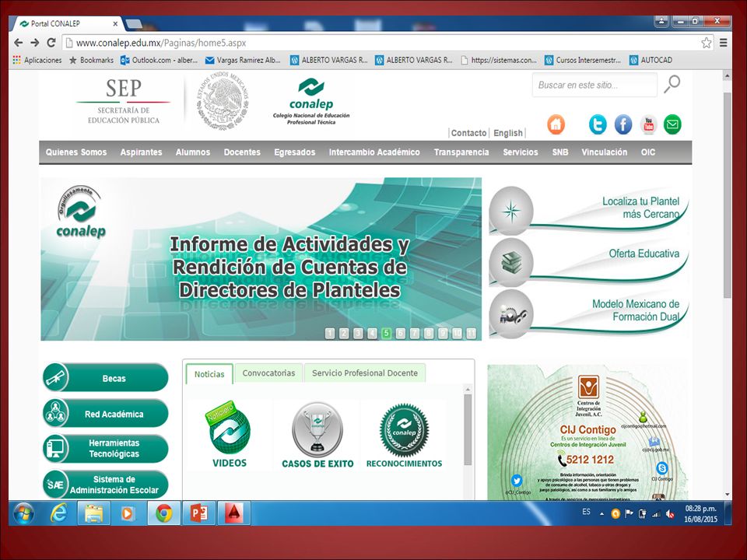Open File Explorer from taskbar
This screenshot has width=747, height=560.
point(94,513)
